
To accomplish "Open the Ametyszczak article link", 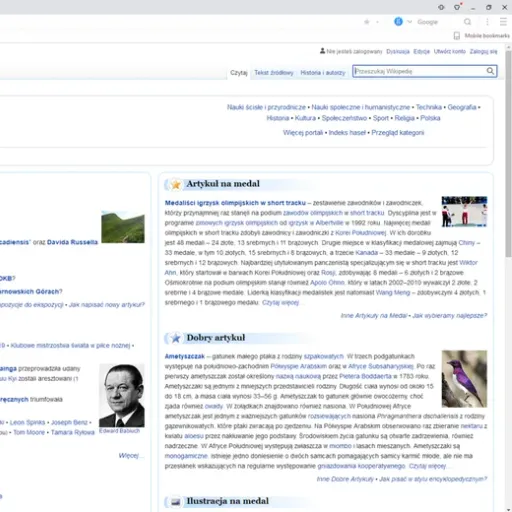I will point(184,356).
